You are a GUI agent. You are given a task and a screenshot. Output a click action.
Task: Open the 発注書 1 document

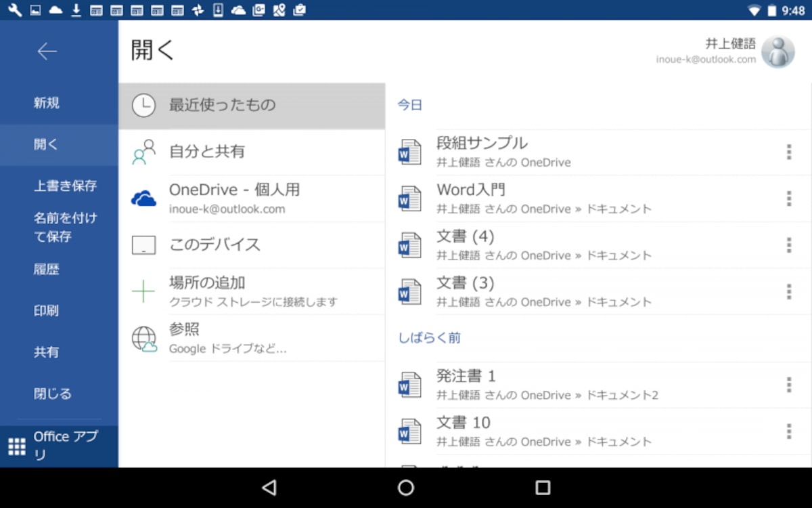(599, 385)
